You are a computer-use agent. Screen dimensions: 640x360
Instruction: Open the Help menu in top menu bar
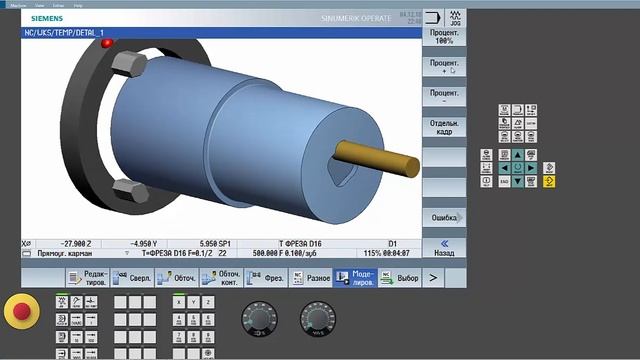[x=78, y=5]
